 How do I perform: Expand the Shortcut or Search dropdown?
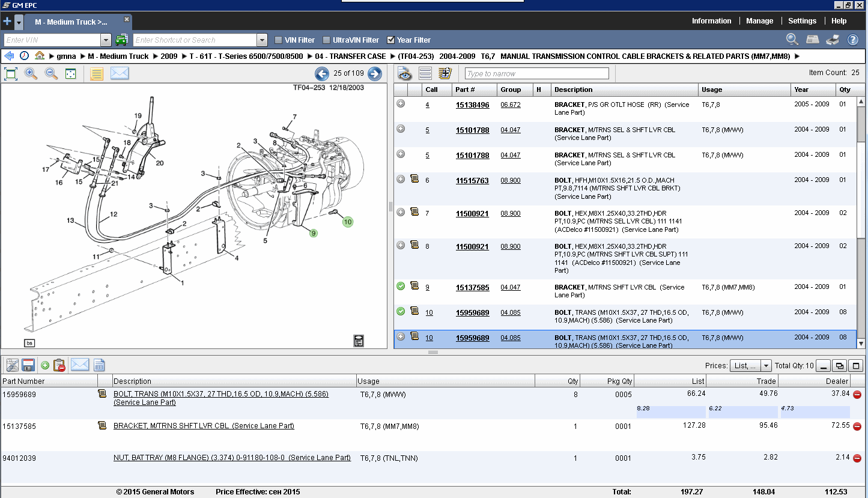pyautogui.click(x=262, y=40)
